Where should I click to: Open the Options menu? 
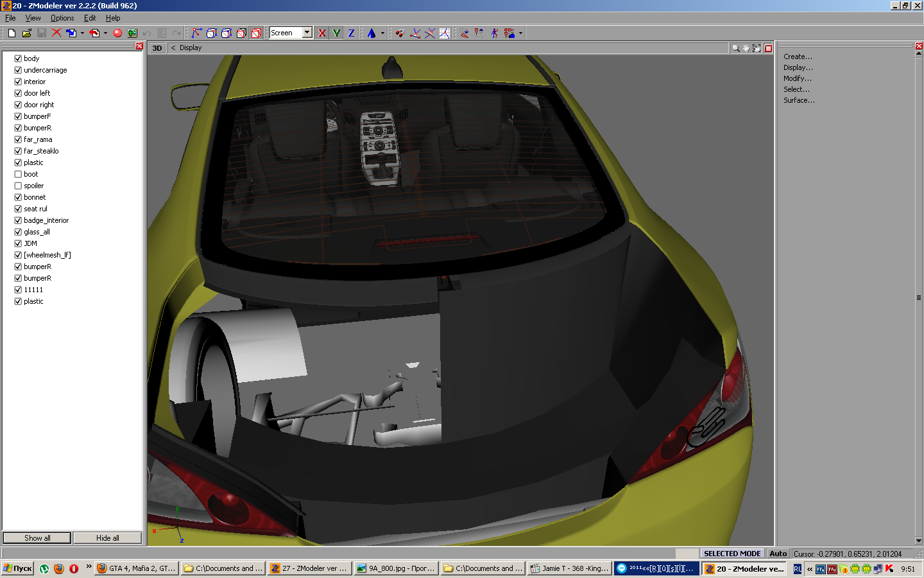(x=62, y=18)
